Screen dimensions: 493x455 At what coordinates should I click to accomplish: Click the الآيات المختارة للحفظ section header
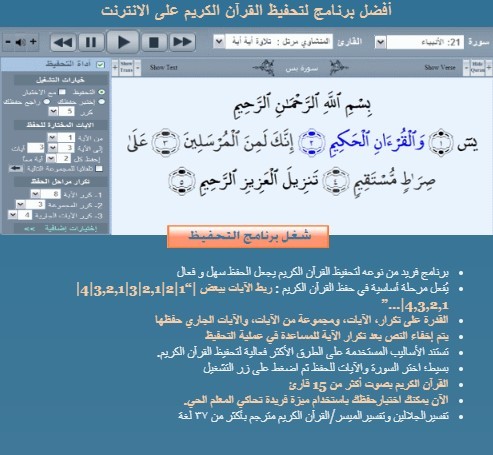click(60, 125)
